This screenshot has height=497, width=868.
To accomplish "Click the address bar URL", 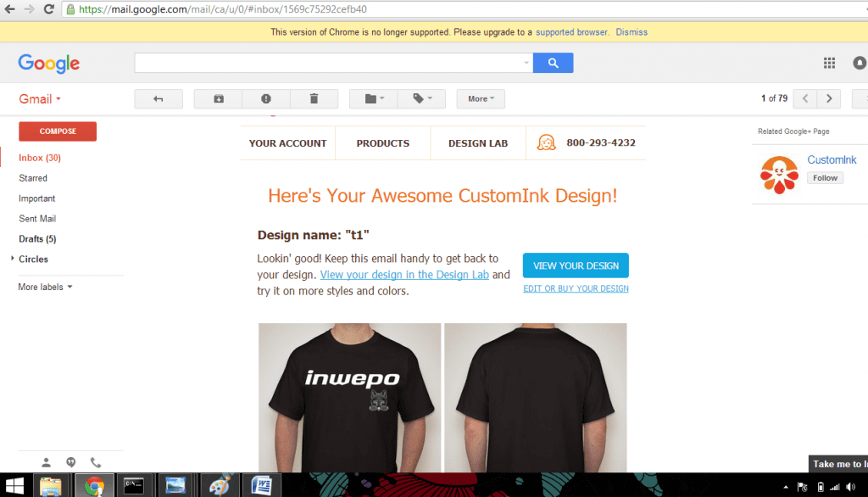I will [223, 9].
